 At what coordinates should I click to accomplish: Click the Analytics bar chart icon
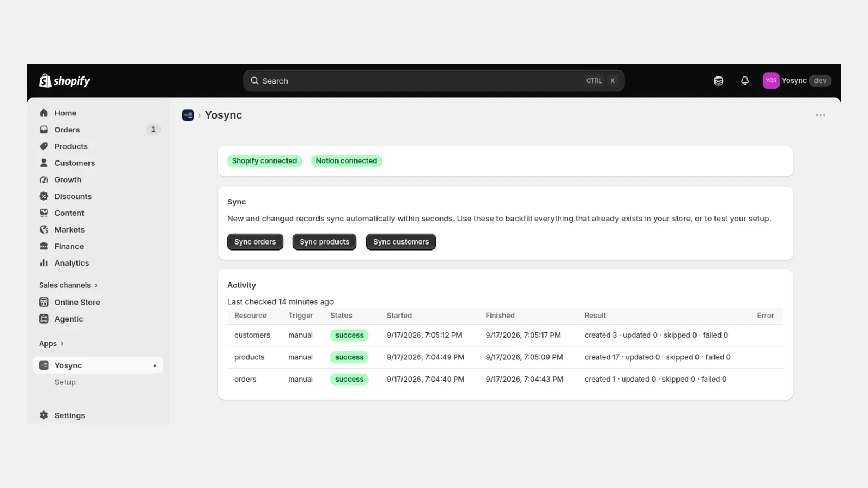click(x=44, y=263)
